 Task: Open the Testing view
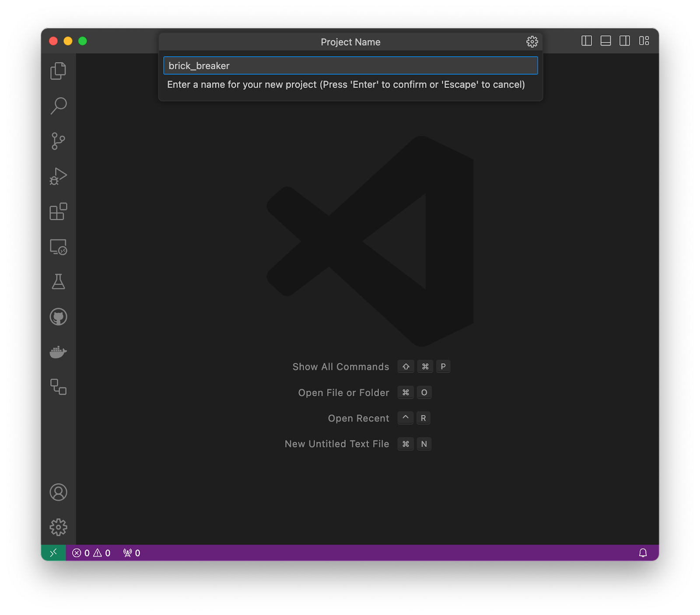click(59, 282)
